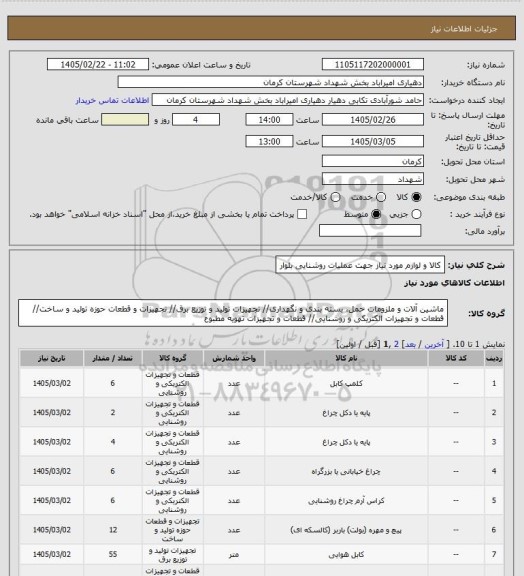Tick the Islamic treasury bonds payment checkbox
Image resolution: width=524 pixels, height=576 pixels.
pyautogui.click(x=302, y=214)
